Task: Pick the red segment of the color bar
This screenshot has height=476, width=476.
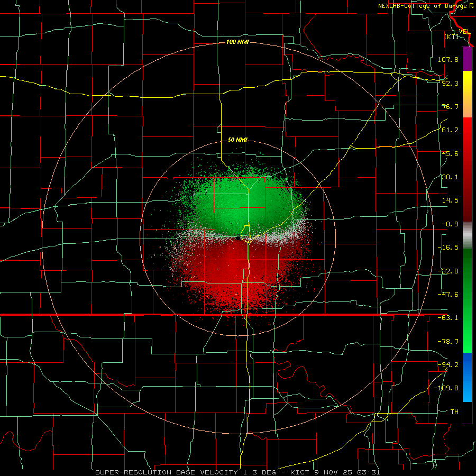Action: (x=467, y=169)
